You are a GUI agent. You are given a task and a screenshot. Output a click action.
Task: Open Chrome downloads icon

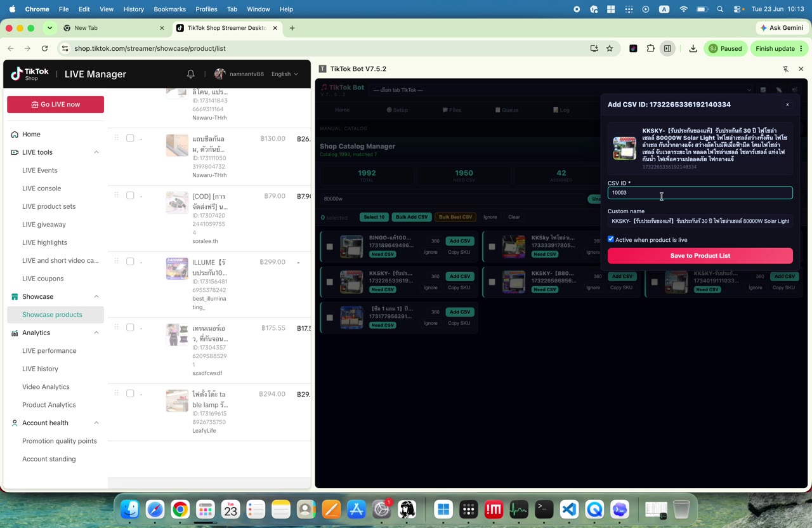point(693,48)
